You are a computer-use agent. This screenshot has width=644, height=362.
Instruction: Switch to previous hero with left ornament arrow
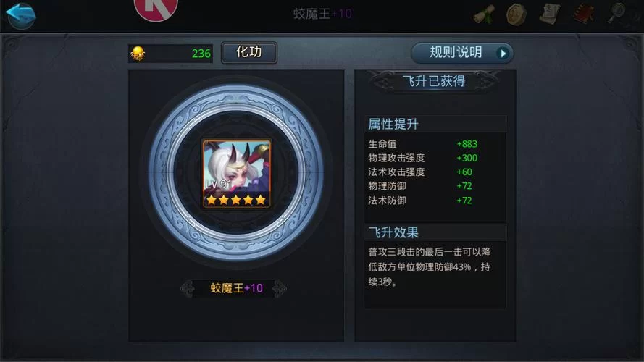(187, 289)
